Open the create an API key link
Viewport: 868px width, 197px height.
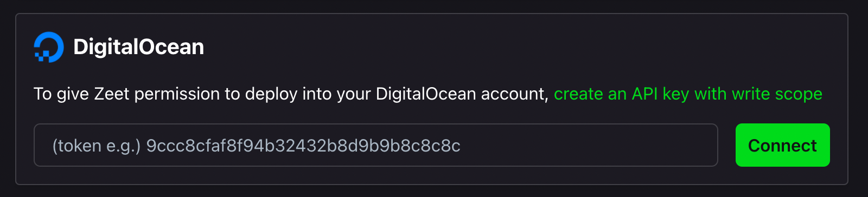pyautogui.click(x=688, y=94)
